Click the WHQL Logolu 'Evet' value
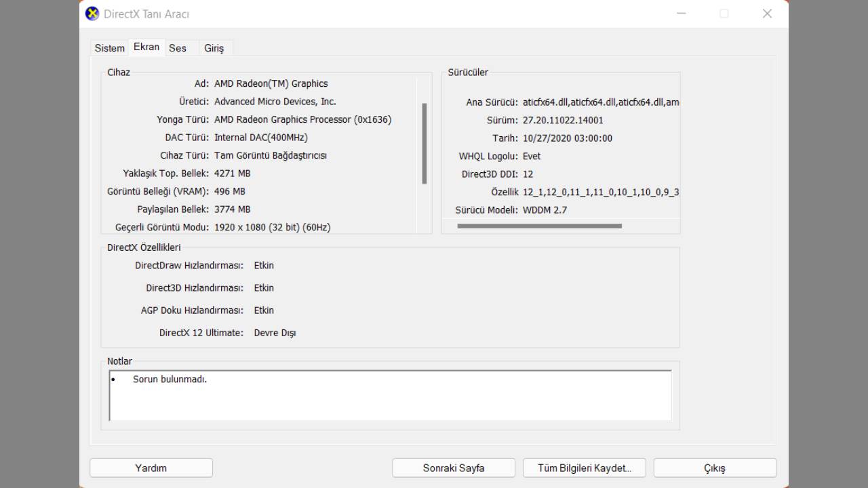 532,156
